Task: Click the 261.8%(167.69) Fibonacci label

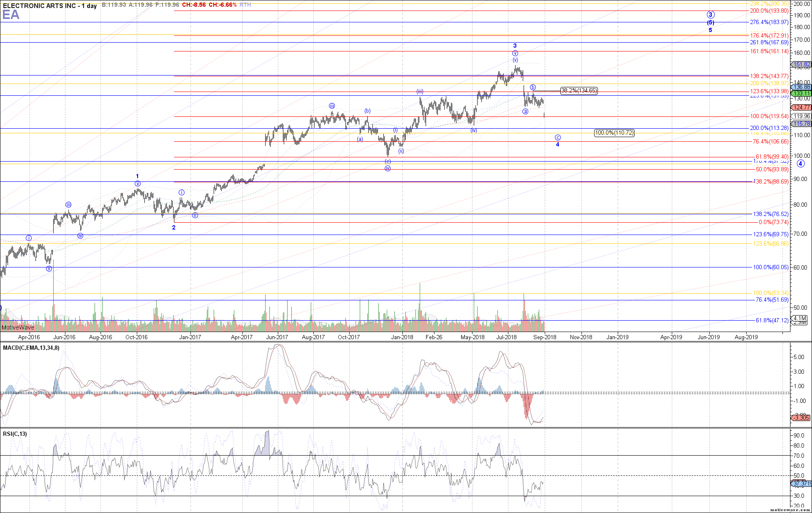Action: [x=769, y=42]
